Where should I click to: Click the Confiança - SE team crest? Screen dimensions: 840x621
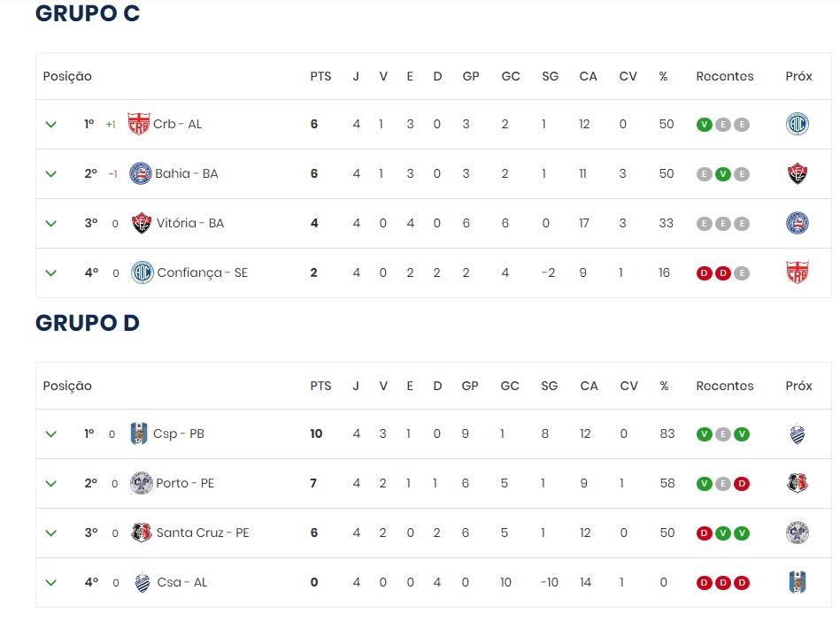[x=142, y=272]
